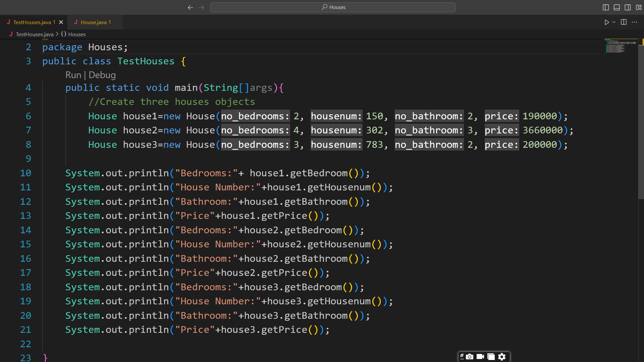This screenshot has height=362, width=644.
Task: Click 'getBathroom' on line 12
Action: (x=316, y=202)
